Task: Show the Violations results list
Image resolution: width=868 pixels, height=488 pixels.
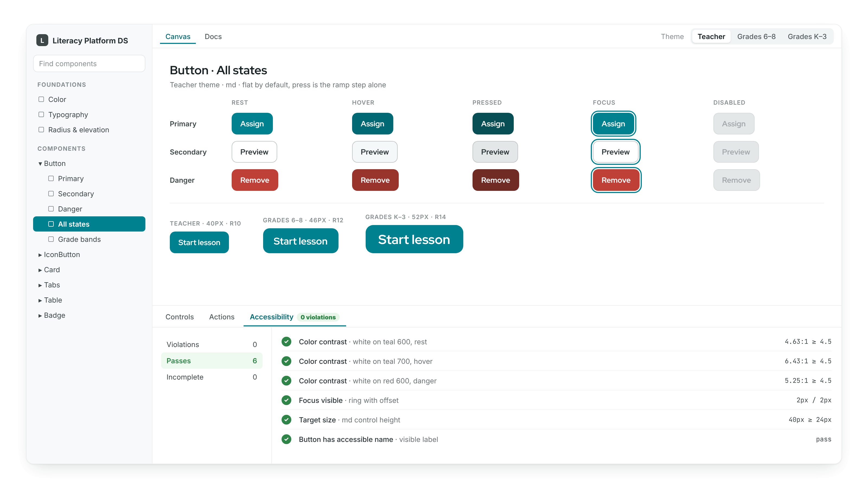Action: click(x=212, y=344)
